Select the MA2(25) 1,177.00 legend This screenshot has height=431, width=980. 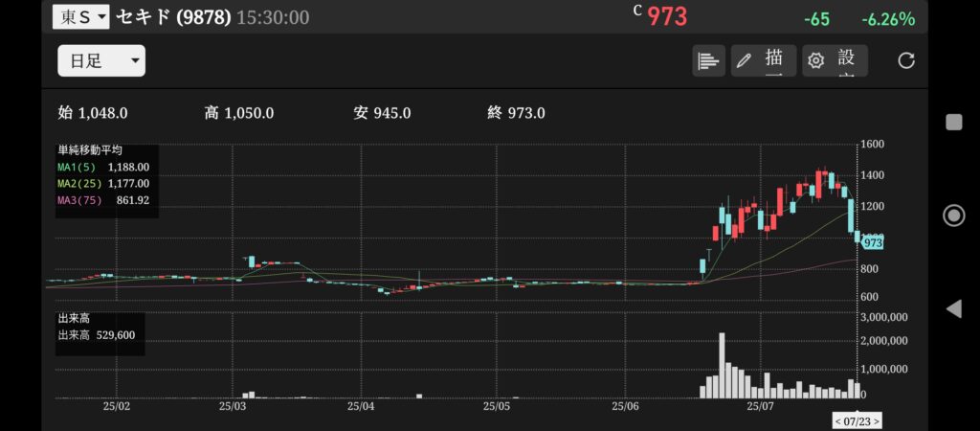tap(103, 183)
